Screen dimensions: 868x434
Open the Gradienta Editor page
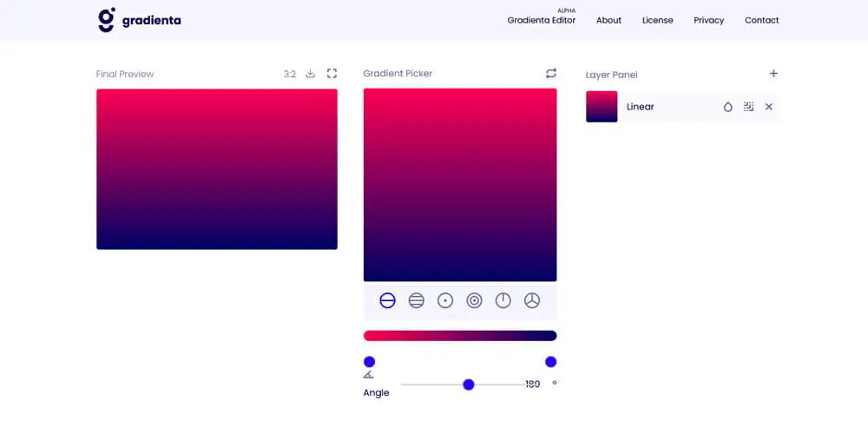542,21
